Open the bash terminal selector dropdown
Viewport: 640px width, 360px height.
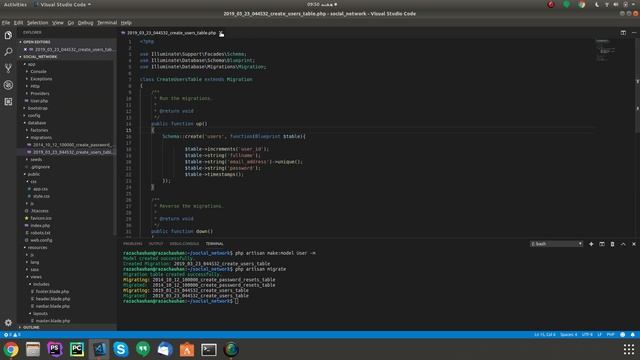click(x=556, y=244)
